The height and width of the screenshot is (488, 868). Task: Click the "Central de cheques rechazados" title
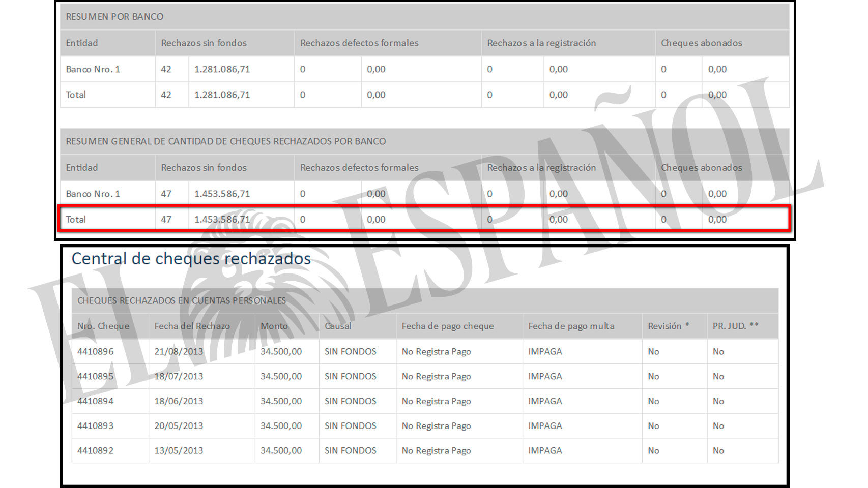[x=192, y=259]
